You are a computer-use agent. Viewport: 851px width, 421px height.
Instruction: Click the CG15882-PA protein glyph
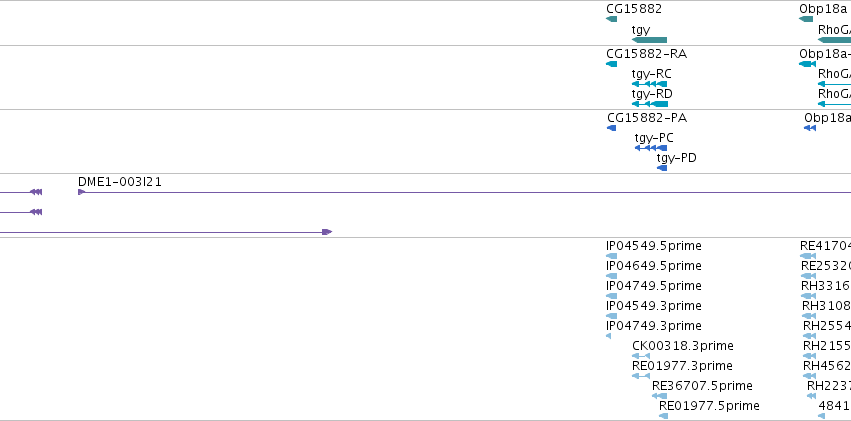click(x=612, y=128)
